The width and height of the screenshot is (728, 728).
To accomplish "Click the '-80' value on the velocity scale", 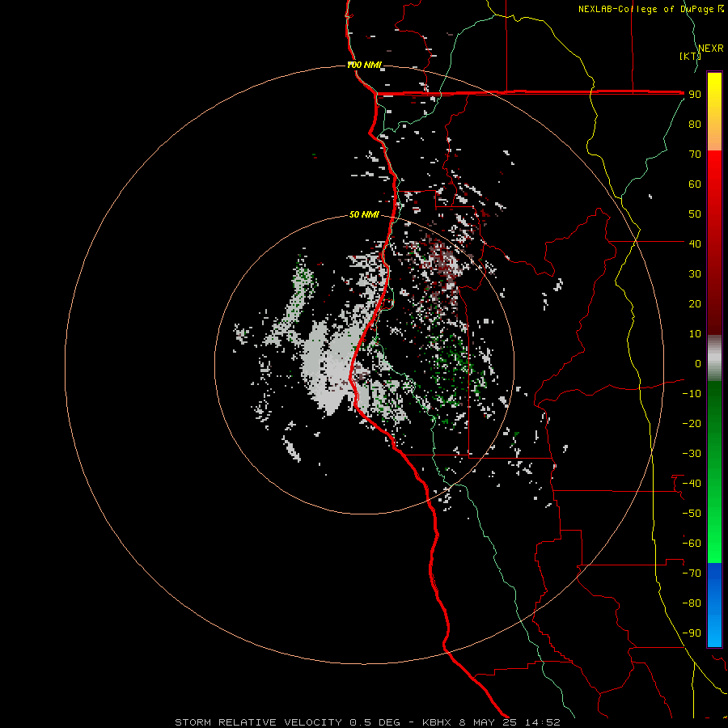I will point(692,603).
